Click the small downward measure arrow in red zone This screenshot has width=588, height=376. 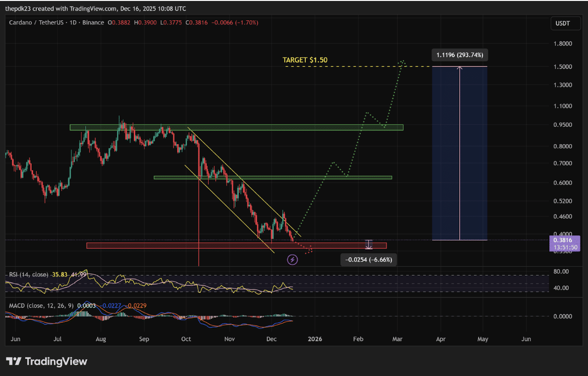pyautogui.click(x=369, y=245)
